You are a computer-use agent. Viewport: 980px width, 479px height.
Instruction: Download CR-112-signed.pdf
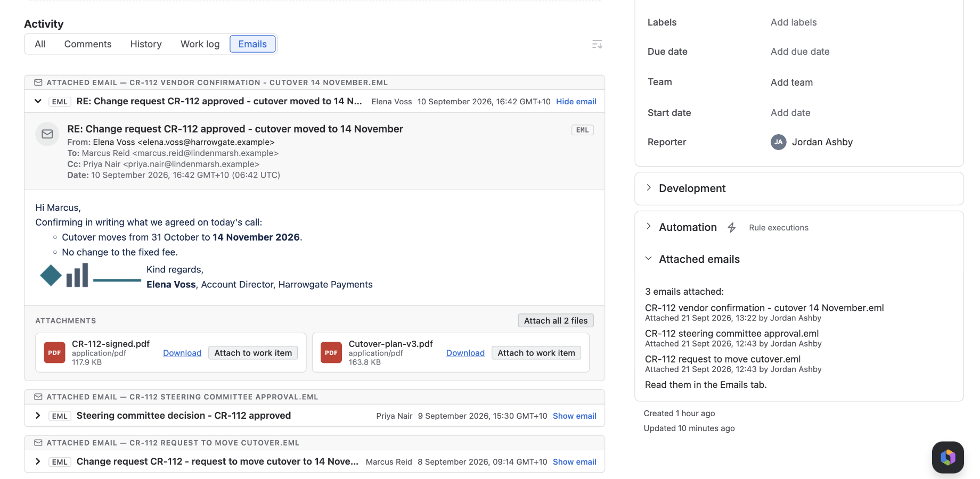coord(182,353)
